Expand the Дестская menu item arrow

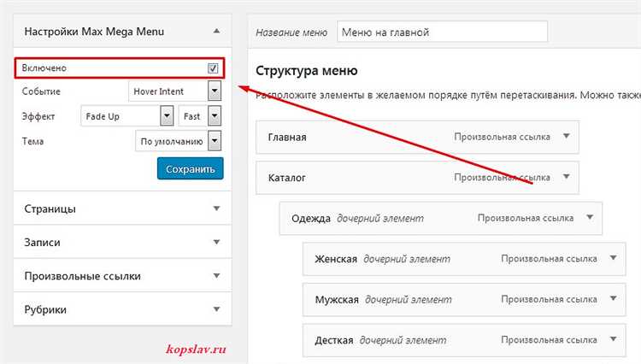[x=613, y=339]
